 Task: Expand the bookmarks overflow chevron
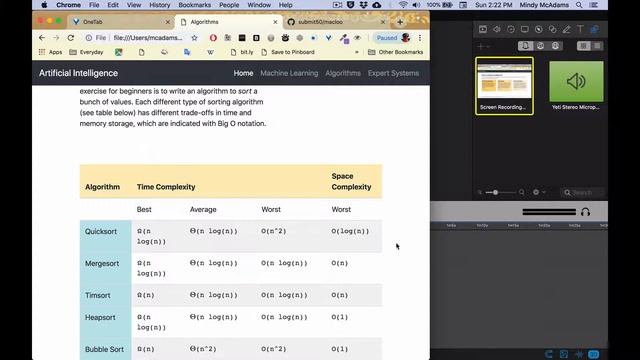[357, 52]
